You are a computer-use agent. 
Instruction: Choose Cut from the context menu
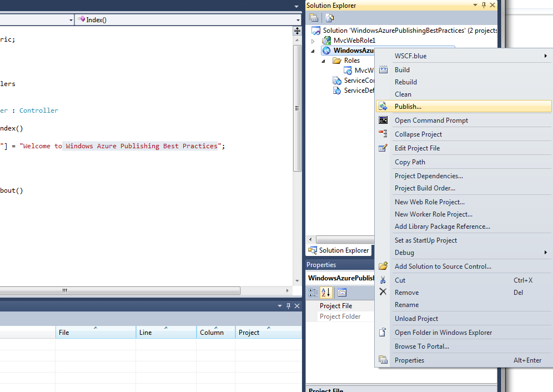[x=464, y=280]
